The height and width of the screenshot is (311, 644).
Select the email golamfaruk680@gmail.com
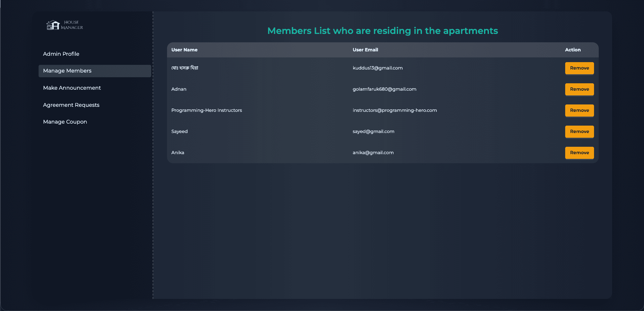384,89
